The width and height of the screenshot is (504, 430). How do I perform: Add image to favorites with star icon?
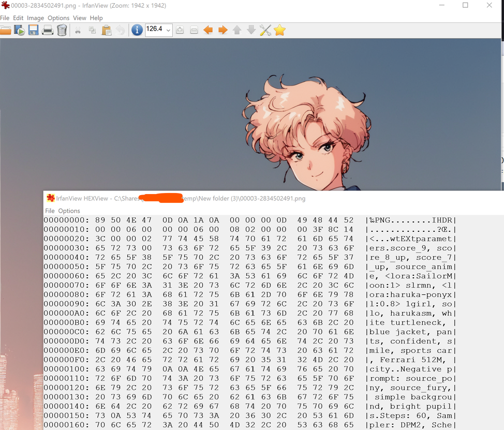279,30
